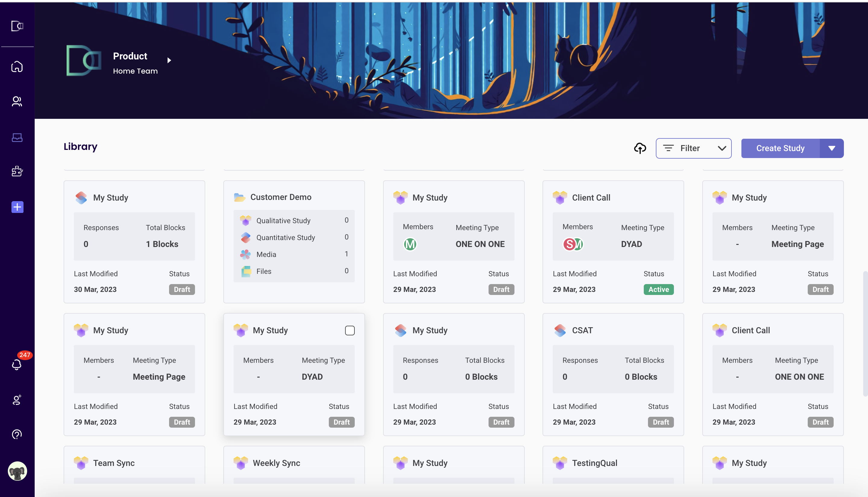This screenshot has height=497, width=868.
Task: Open the Create Study dropdown arrow
Action: (x=832, y=148)
